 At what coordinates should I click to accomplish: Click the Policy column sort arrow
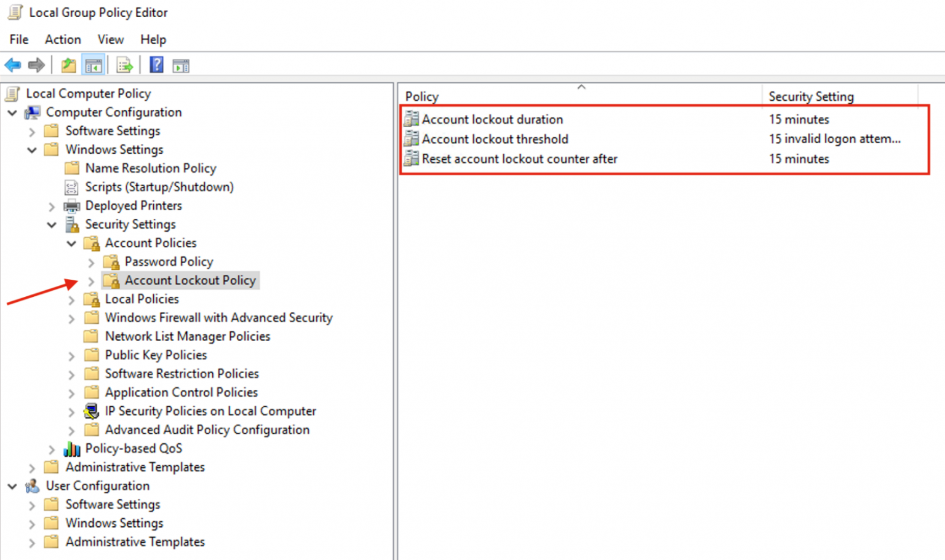point(581,88)
